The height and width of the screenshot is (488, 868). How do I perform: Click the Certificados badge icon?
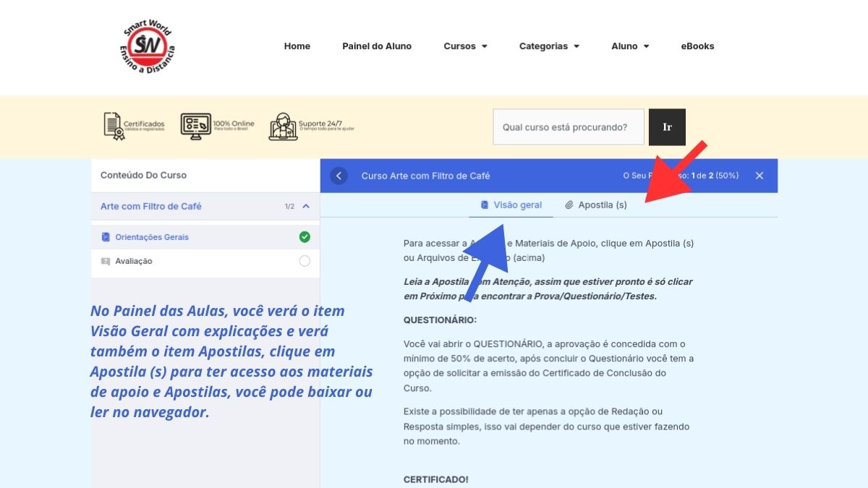coord(114,127)
